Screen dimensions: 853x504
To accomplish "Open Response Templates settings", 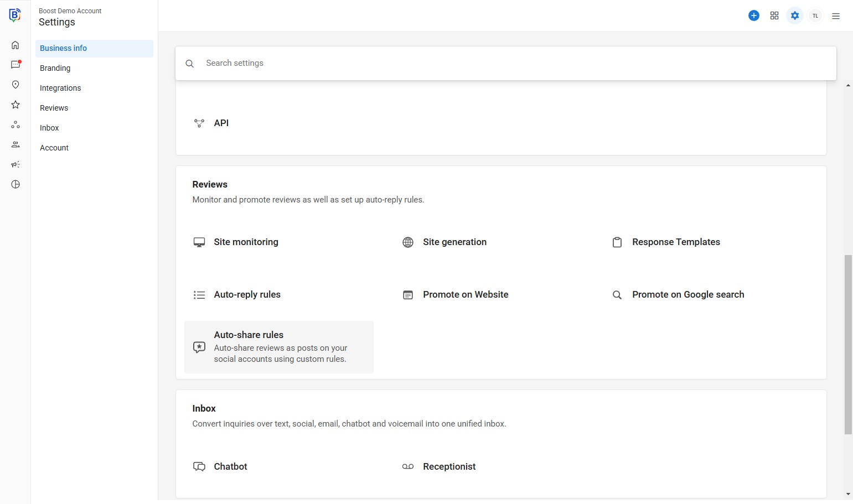I will (675, 242).
